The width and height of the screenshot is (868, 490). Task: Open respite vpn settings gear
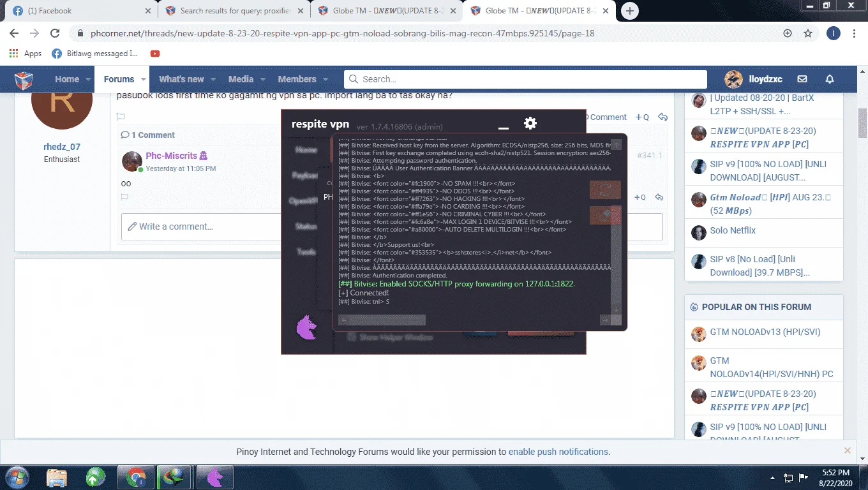point(530,123)
